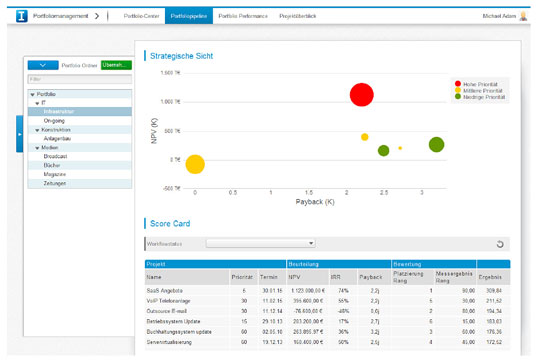Screen dimensions: 538x363
Task: Open the blue dropdown button above the filter
Action: click(x=43, y=65)
